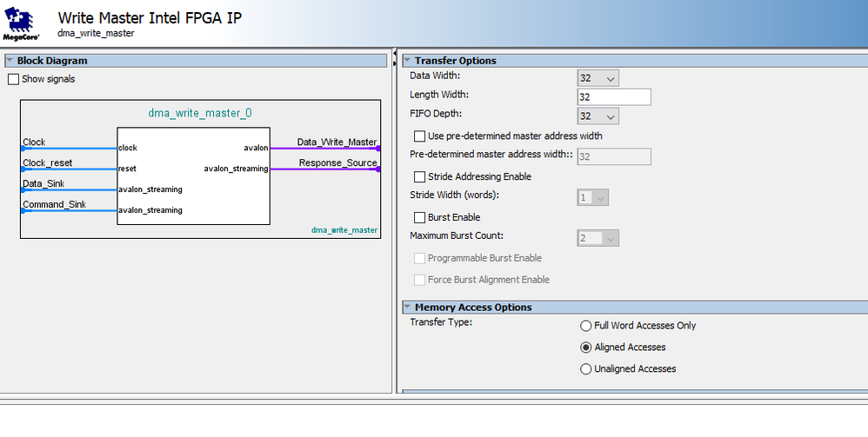Screen dimensions: 868x437
Task: Collapse the Transfer Options section
Action: (407, 60)
